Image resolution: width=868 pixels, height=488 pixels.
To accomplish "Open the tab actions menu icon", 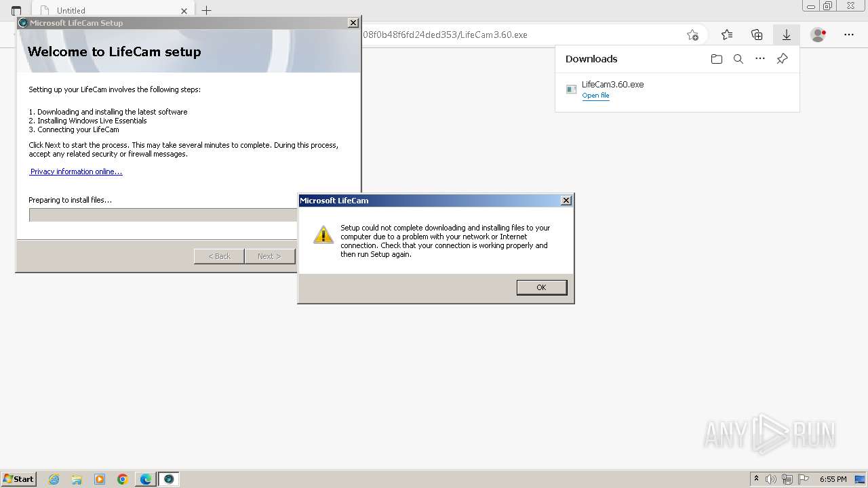I will (16, 10).
